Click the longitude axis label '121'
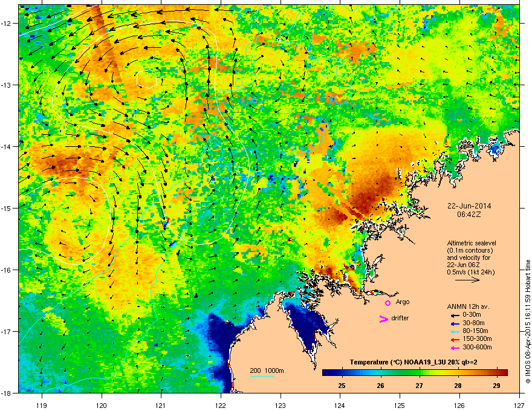The image size is (532, 411). (x=161, y=405)
